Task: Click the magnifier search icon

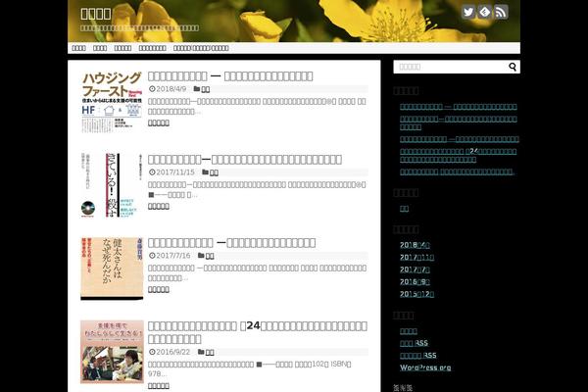Action: coord(513,67)
